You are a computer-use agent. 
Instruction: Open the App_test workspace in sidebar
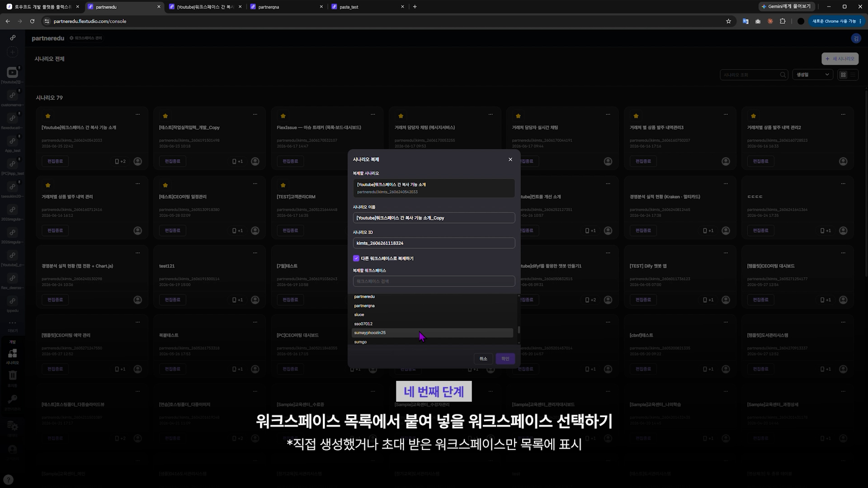[13, 141]
